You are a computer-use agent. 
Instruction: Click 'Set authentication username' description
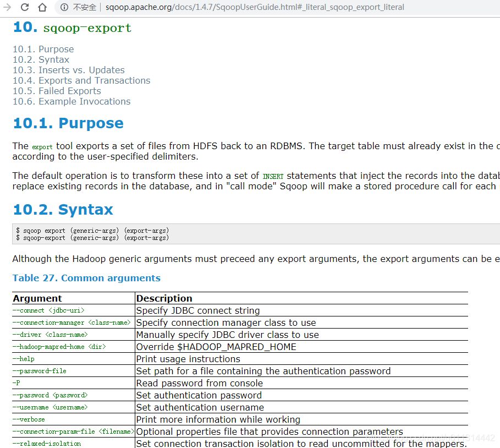coord(200,407)
